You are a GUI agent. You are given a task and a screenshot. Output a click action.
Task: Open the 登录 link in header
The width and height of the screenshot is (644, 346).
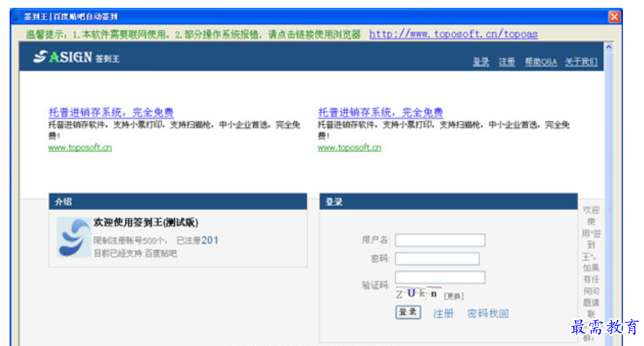(480, 62)
